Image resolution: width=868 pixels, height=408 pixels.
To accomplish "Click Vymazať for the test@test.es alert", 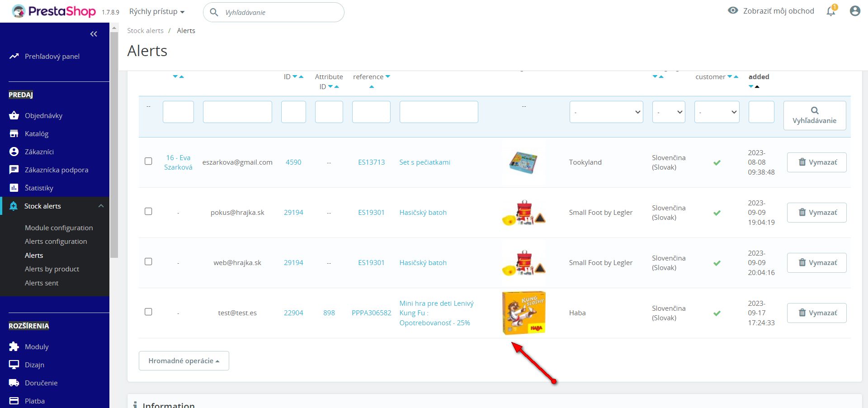I will pyautogui.click(x=817, y=313).
